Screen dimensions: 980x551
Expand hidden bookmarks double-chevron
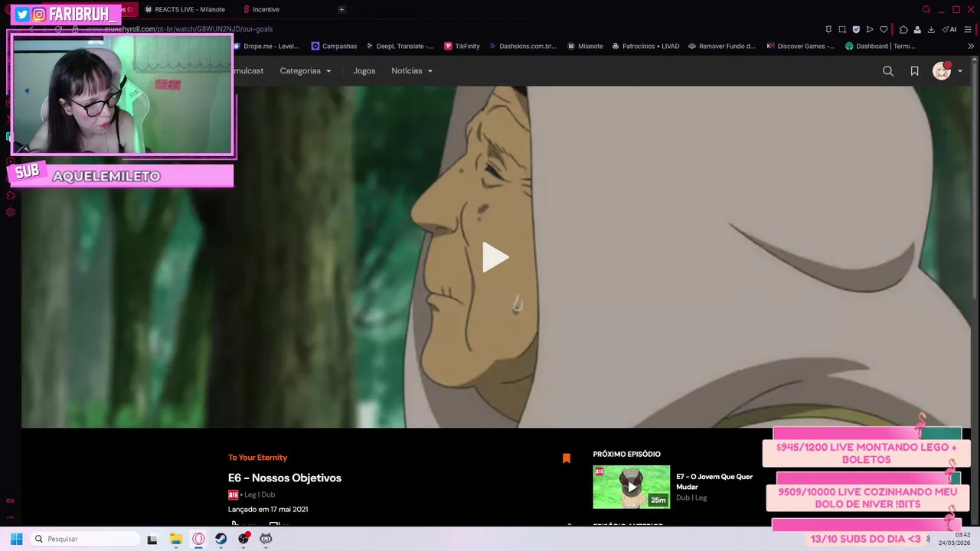pos(971,46)
